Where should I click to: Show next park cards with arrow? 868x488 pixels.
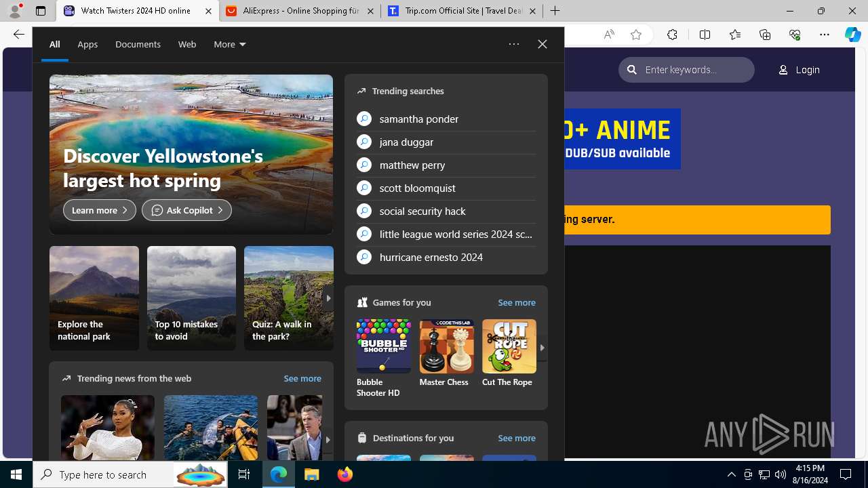tap(328, 298)
